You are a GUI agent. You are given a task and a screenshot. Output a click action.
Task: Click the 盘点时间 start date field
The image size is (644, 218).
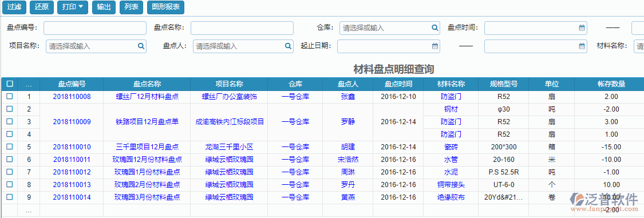click(x=536, y=28)
